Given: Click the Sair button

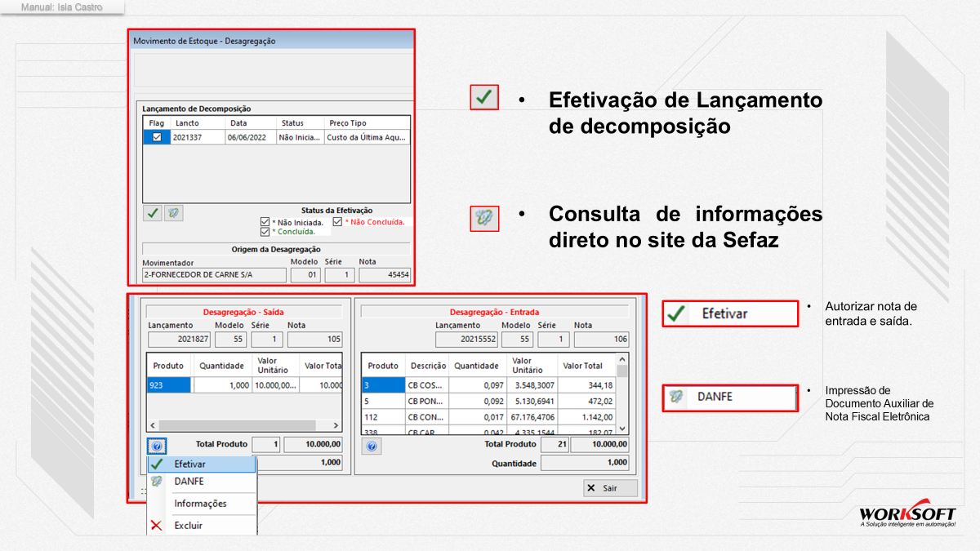Looking at the screenshot, I should pos(610,488).
